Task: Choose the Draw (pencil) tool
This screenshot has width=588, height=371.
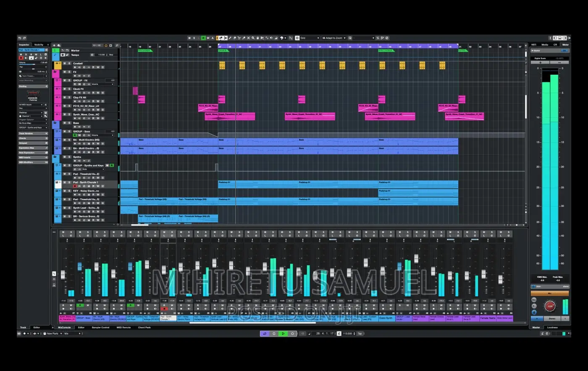Action: click(230, 38)
